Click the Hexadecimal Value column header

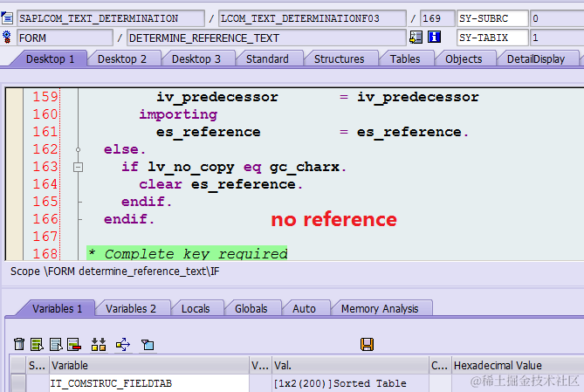(x=518, y=365)
